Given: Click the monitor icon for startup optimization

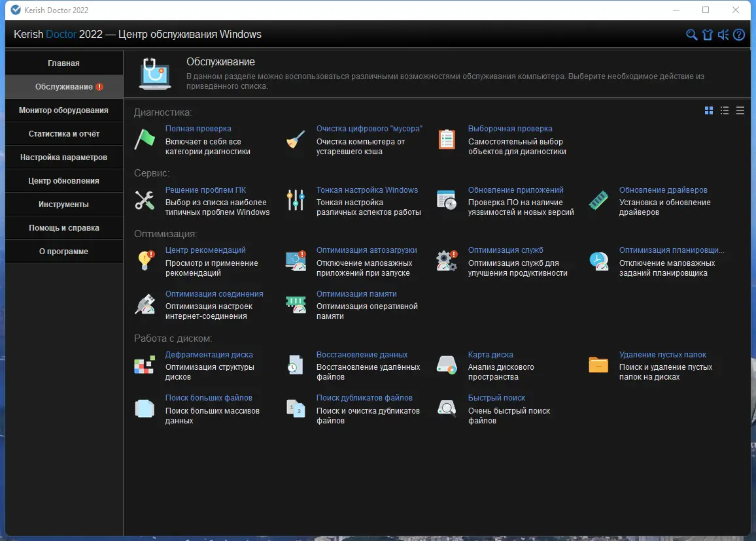Looking at the screenshot, I should tap(296, 261).
